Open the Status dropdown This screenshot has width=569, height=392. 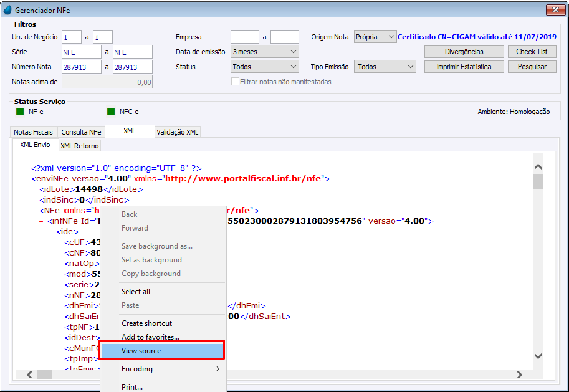[x=264, y=67]
